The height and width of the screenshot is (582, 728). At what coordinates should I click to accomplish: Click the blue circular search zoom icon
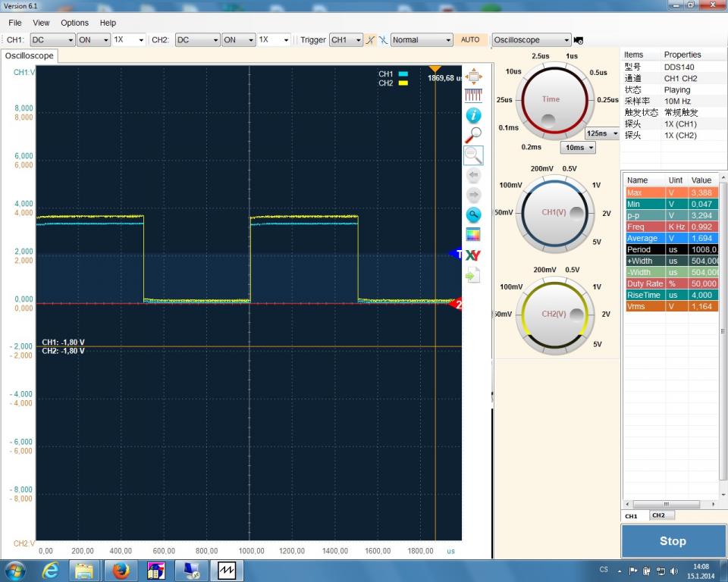coord(473,214)
